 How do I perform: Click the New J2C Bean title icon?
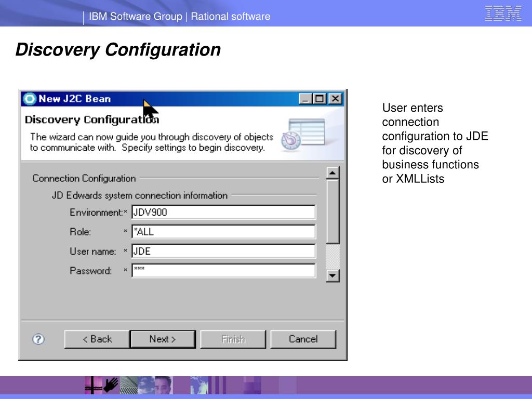coord(30,99)
